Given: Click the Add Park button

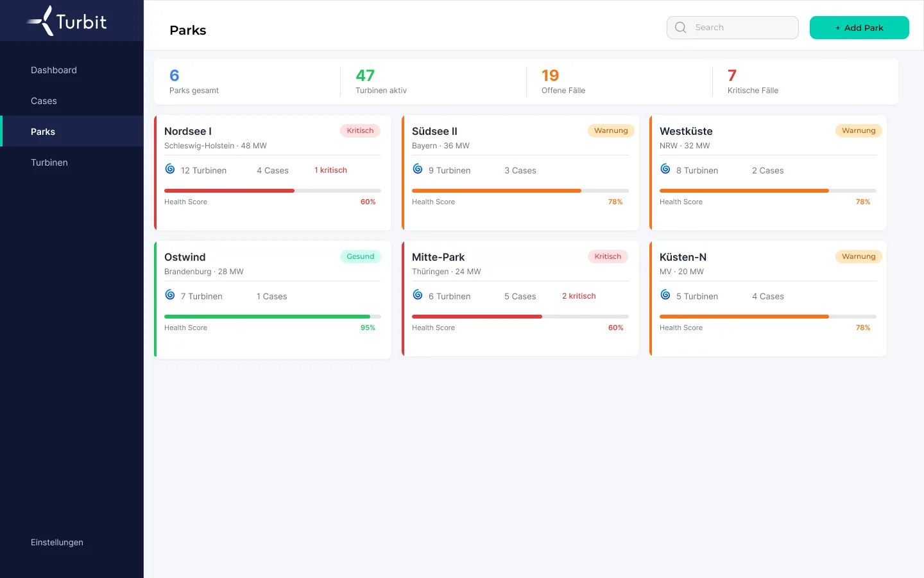Looking at the screenshot, I should (859, 28).
